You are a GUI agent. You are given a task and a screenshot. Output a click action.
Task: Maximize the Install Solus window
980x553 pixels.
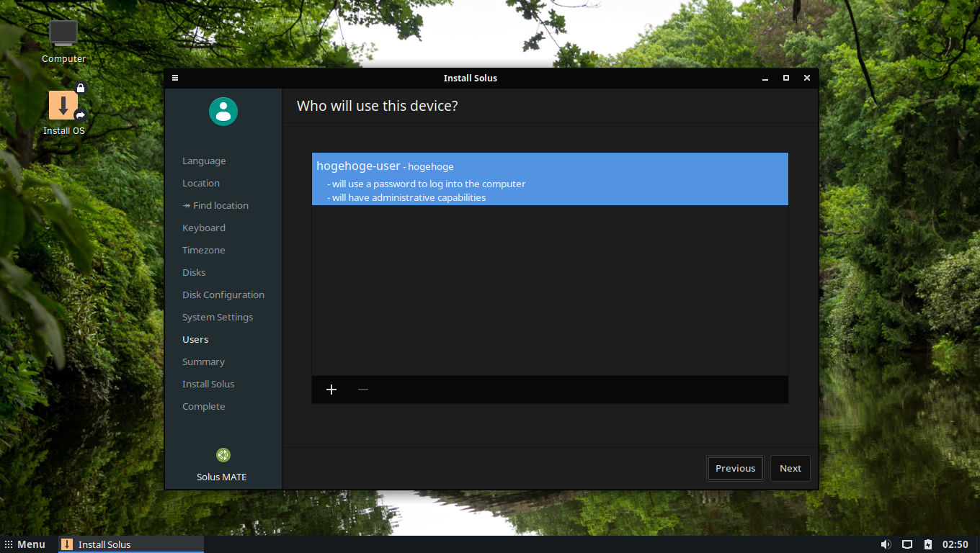pos(786,78)
